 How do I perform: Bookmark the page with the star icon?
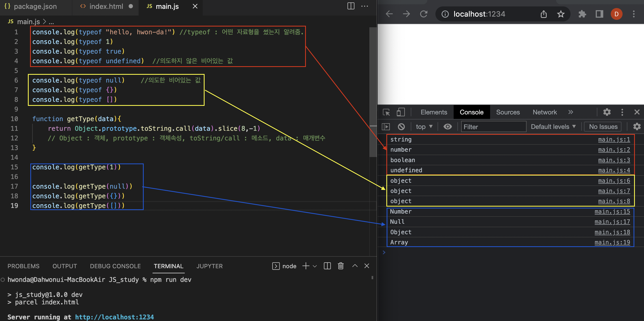coord(561,14)
